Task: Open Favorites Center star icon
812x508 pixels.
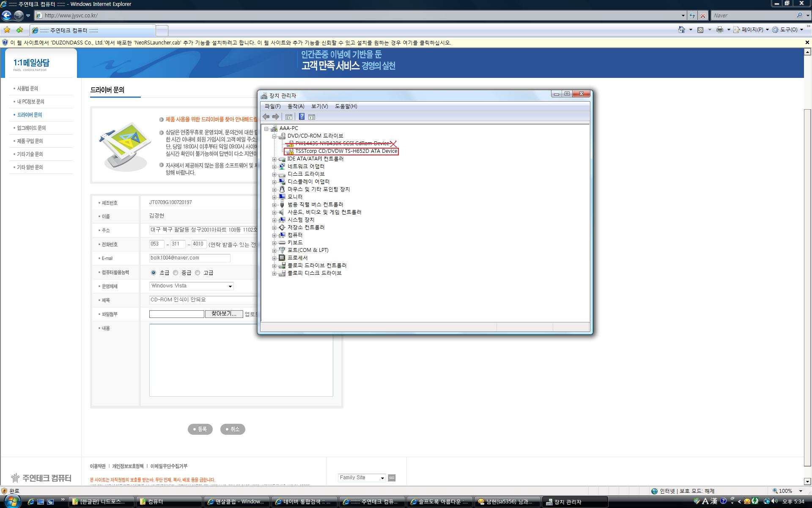Action: pyautogui.click(x=7, y=30)
